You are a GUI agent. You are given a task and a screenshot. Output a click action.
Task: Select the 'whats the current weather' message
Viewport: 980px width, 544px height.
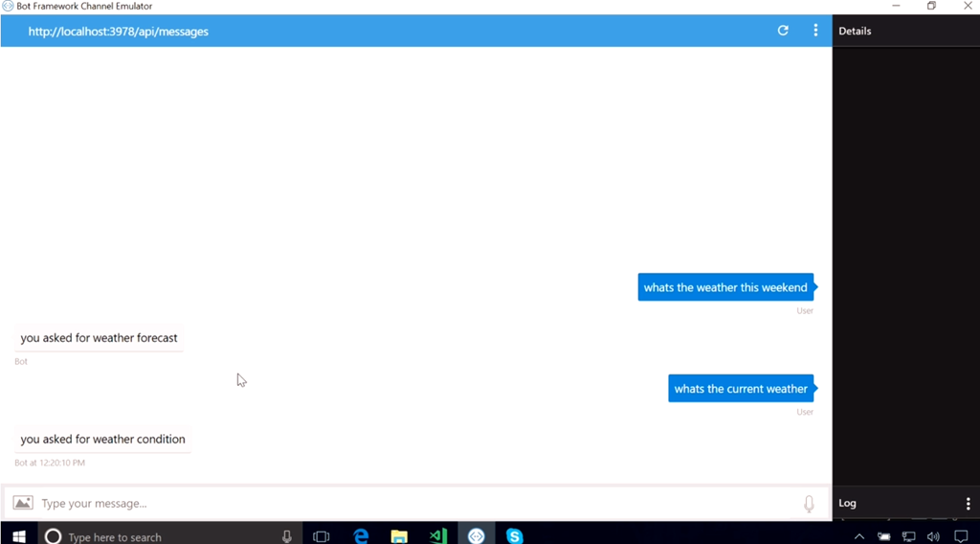click(741, 389)
